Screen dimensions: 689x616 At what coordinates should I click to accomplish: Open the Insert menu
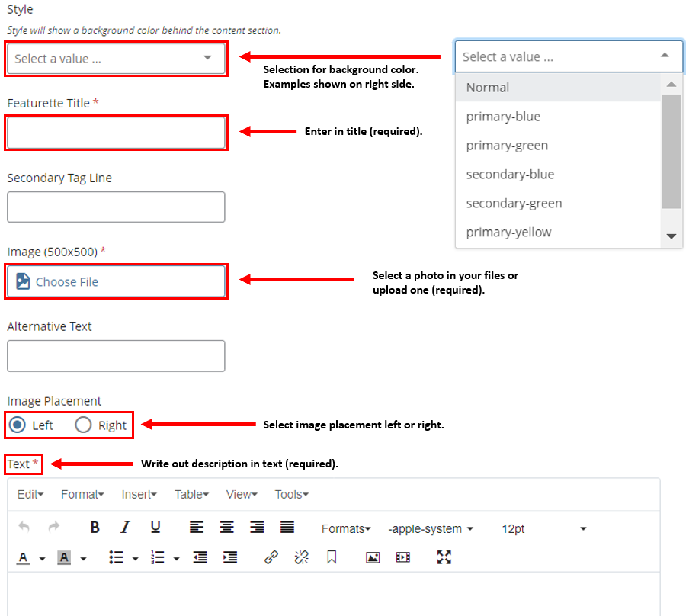[x=139, y=495]
